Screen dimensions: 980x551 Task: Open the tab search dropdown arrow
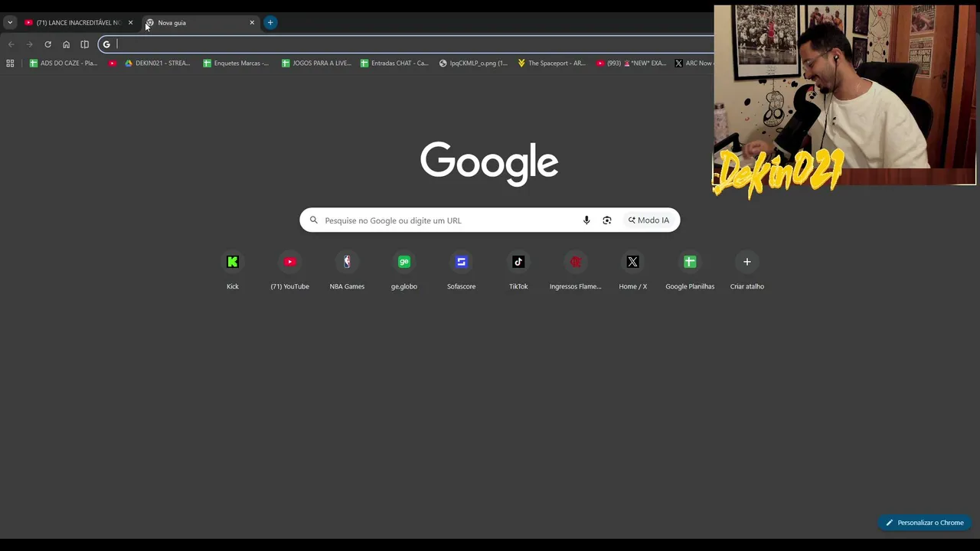[10, 23]
